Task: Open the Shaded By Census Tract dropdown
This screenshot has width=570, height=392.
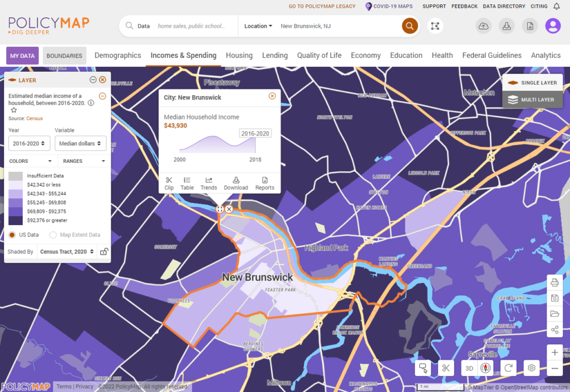Action: click(x=67, y=251)
